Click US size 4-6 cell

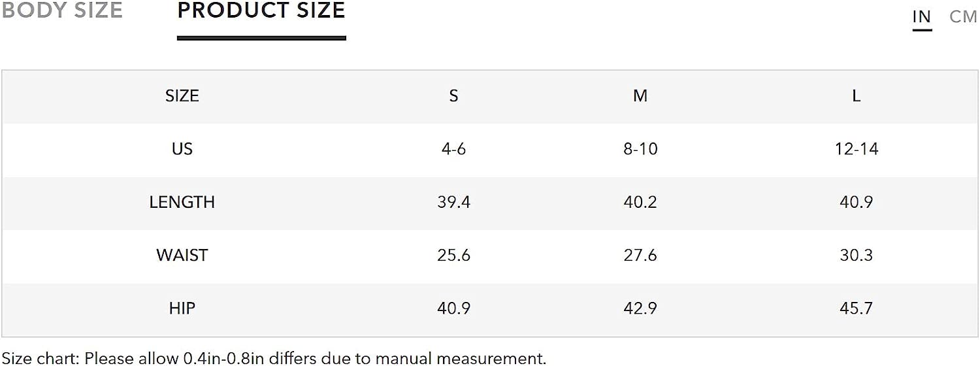(453, 149)
